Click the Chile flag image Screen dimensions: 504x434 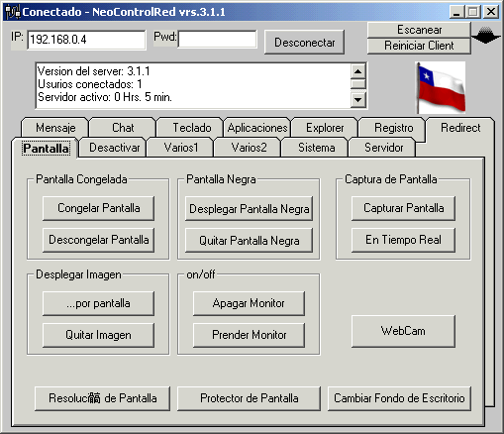point(441,88)
